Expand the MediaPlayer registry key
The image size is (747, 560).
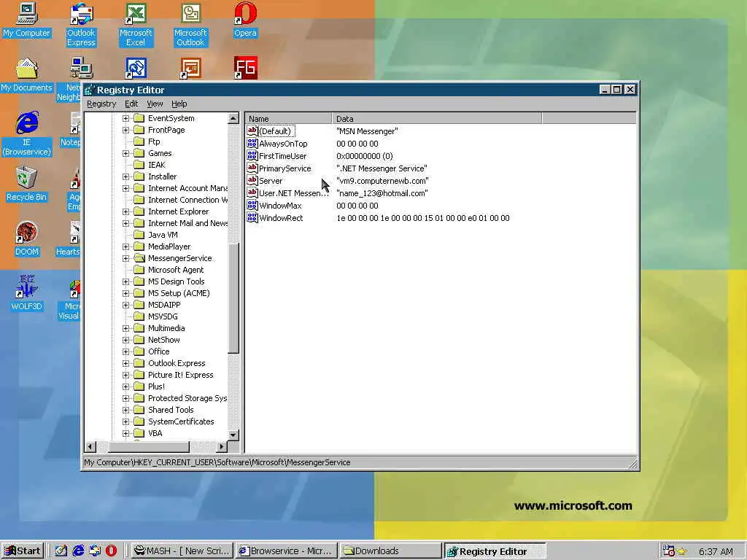125,246
